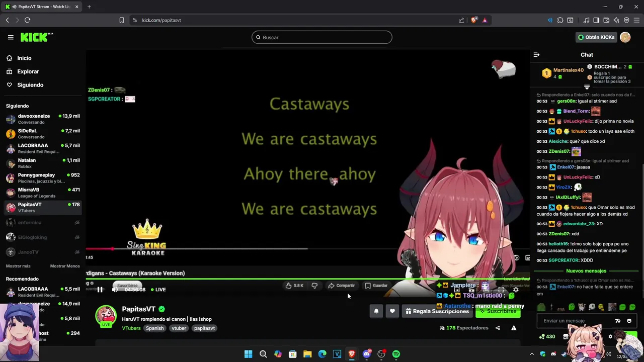The width and height of the screenshot is (644, 362).
Task: Open user profile avatar menu
Action: click(625, 37)
